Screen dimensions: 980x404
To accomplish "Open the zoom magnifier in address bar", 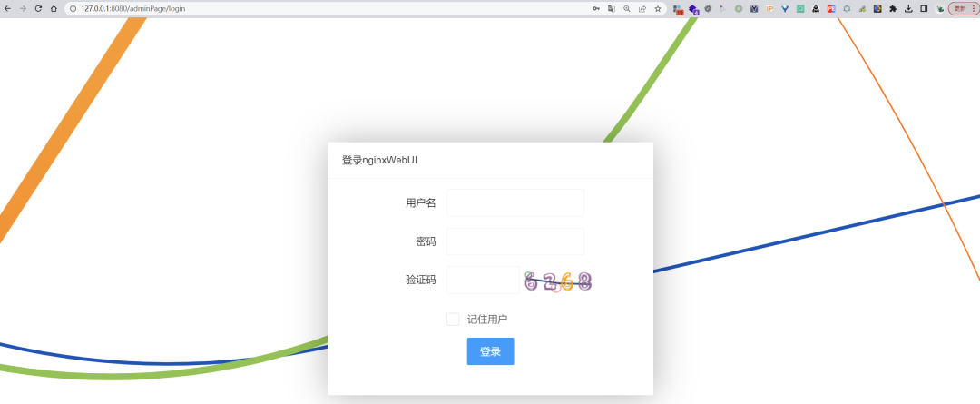I will 627,9.
